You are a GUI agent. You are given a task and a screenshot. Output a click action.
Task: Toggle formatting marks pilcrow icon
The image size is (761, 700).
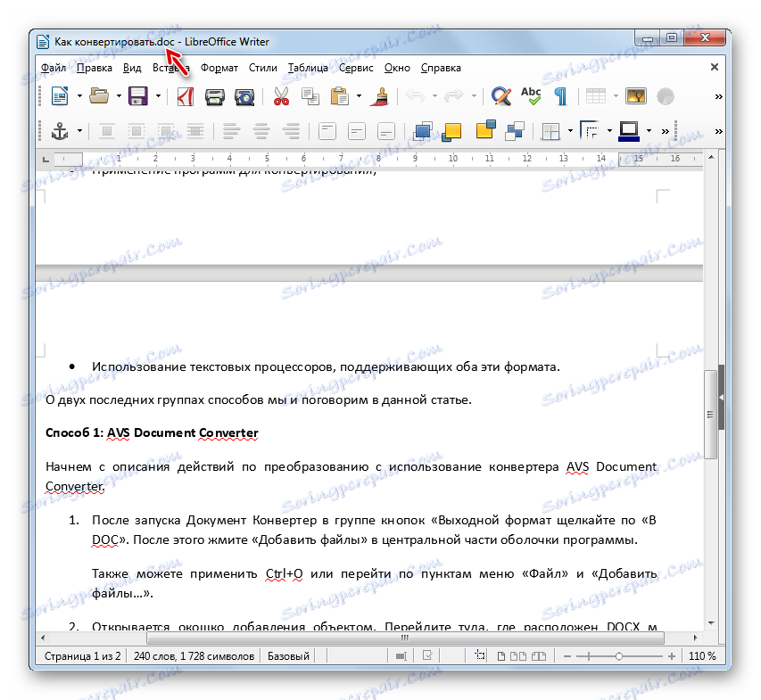[560, 96]
